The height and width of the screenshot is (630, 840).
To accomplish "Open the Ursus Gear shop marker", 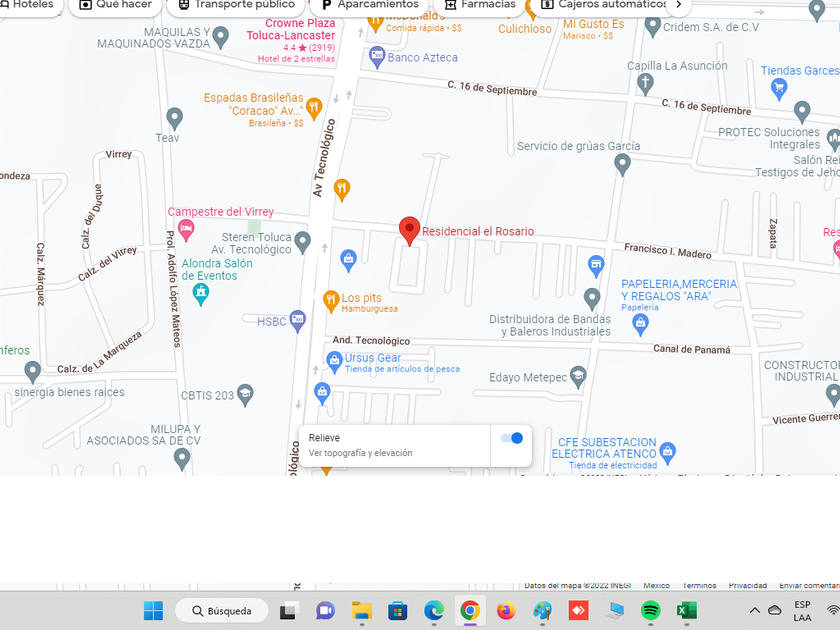I will tap(334, 362).
